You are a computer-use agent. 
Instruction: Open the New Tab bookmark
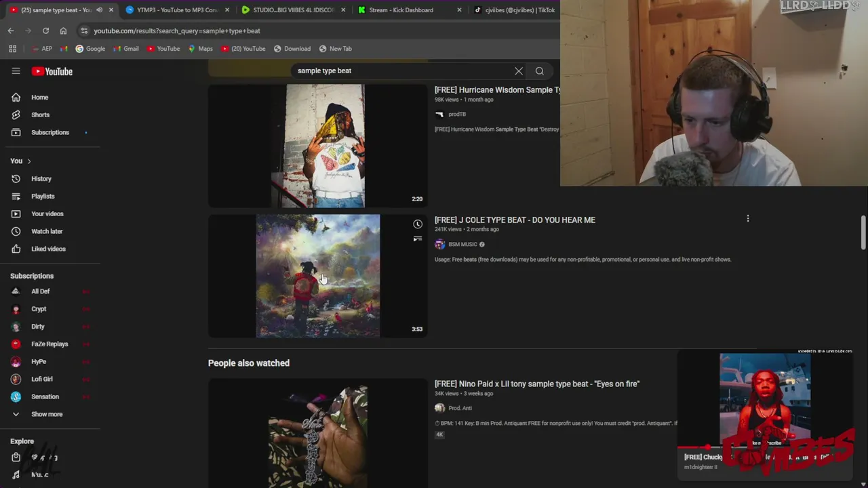pyautogui.click(x=336, y=49)
